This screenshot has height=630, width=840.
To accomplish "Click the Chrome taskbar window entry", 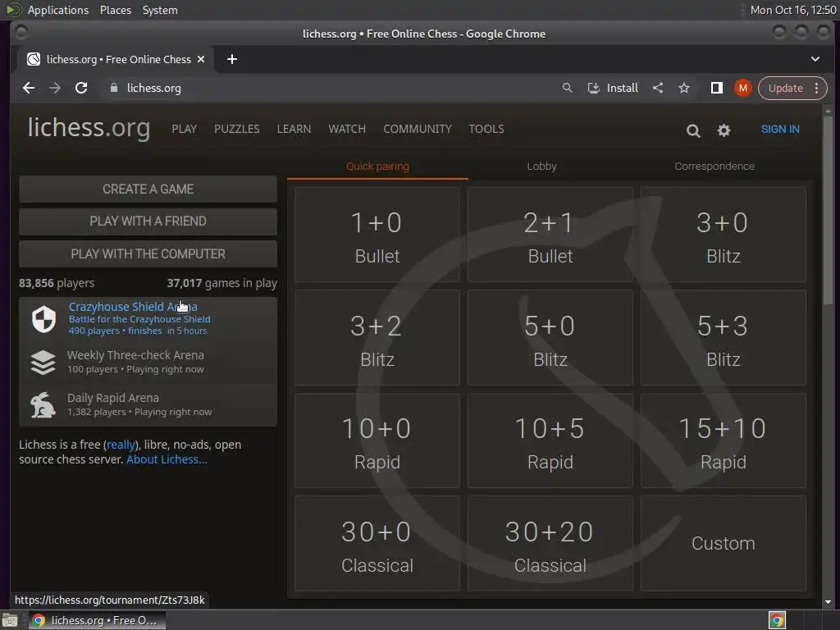I will click(97, 620).
